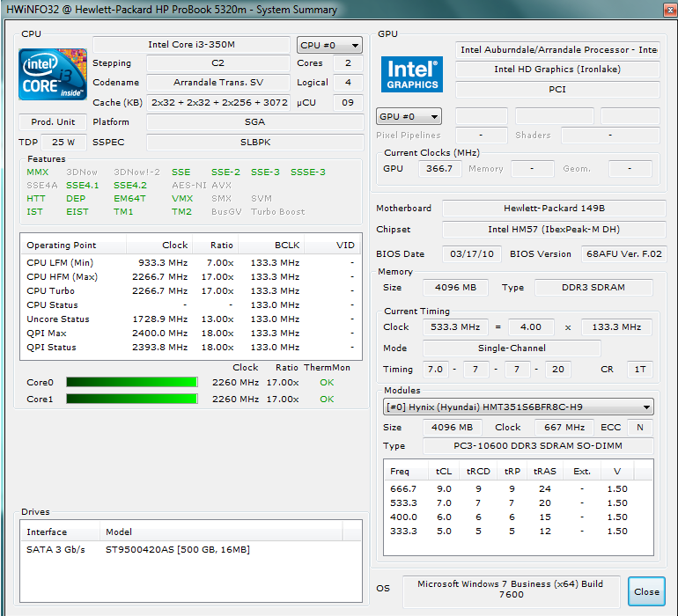Screen dimensions: 678x616
Task: Click the BCLK column header
Action: pyautogui.click(x=271, y=246)
